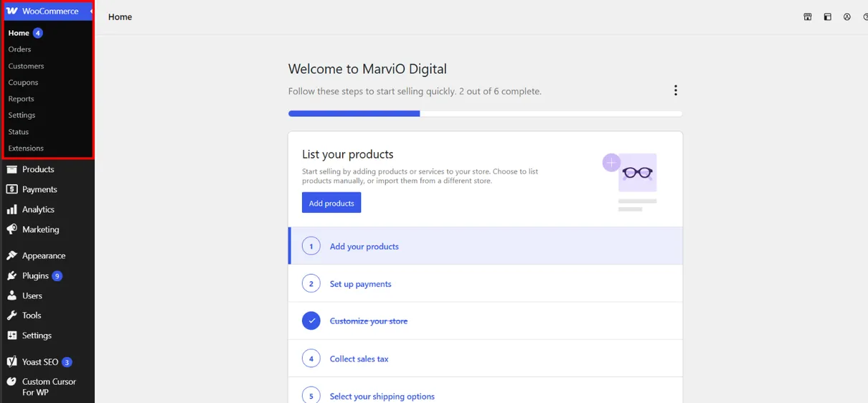Screen dimensions: 868x403
Task: Open Reports in the WooCommerce submenu
Action: tap(21, 99)
